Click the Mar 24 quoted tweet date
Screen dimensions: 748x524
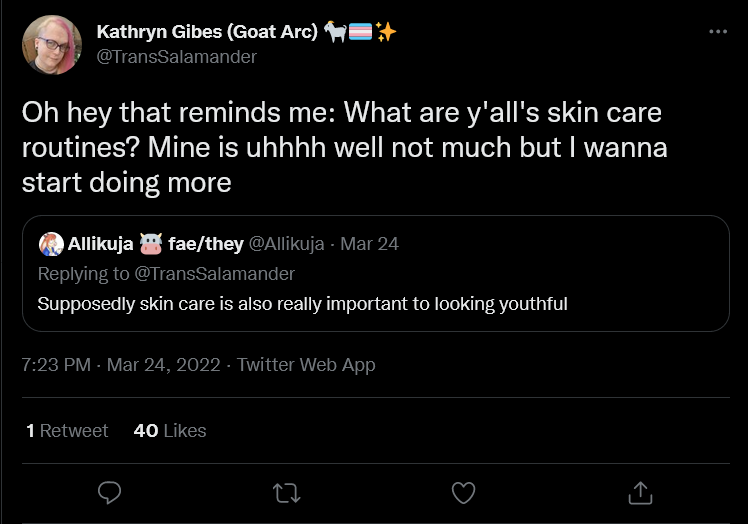click(x=369, y=244)
